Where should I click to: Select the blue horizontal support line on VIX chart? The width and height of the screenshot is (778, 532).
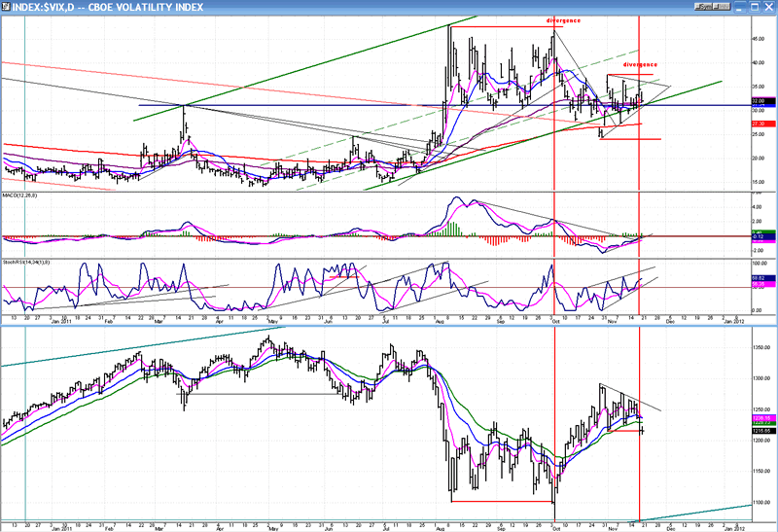292,105
